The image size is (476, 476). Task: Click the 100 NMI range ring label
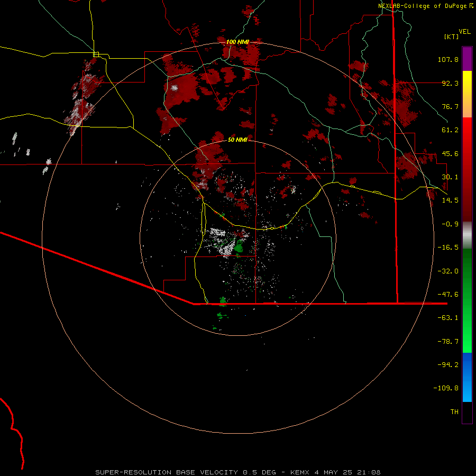pyautogui.click(x=237, y=42)
